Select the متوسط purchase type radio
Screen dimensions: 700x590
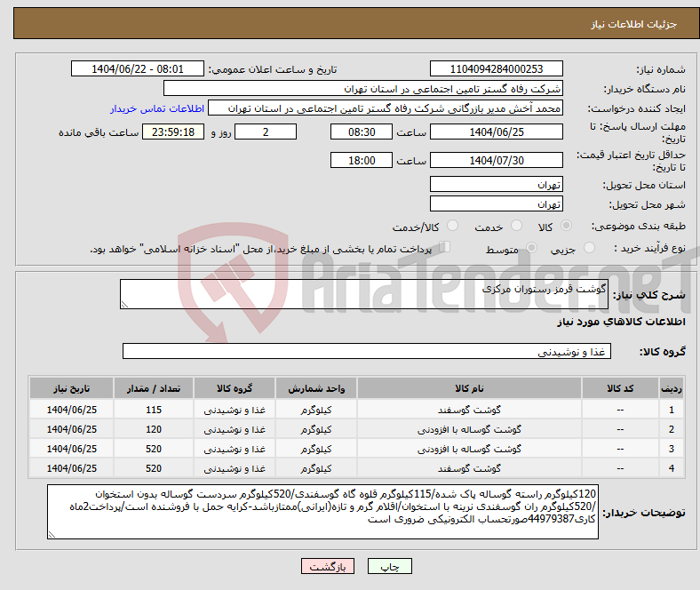coord(531,247)
